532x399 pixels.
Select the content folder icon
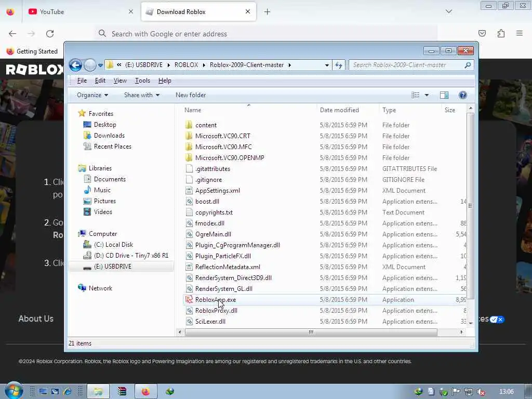189,125
